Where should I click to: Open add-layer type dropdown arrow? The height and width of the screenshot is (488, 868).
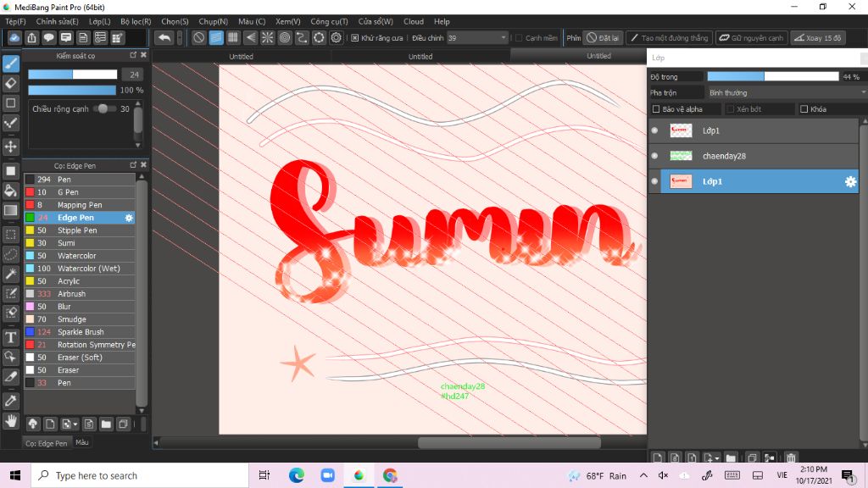click(x=717, y=458)
